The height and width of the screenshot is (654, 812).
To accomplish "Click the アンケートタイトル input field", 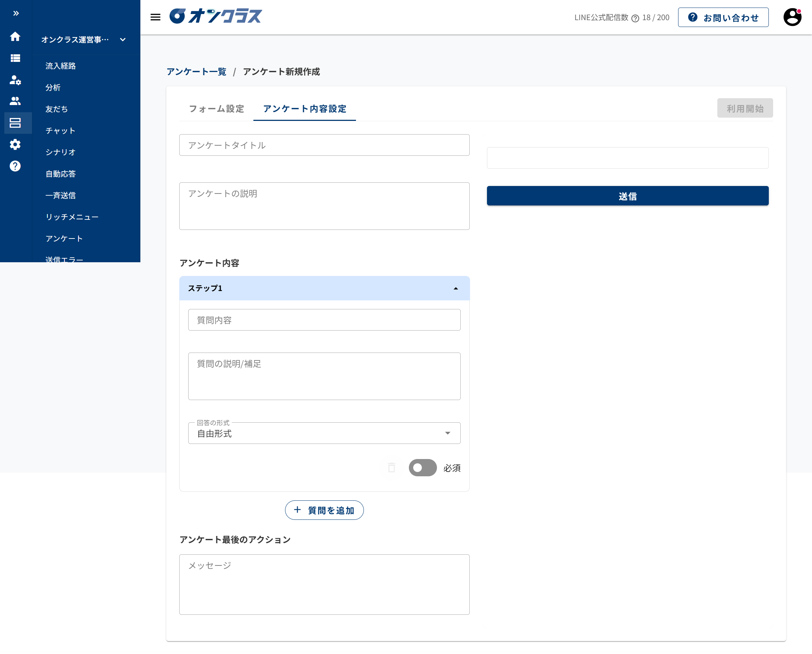I will (x=324, y=145).
